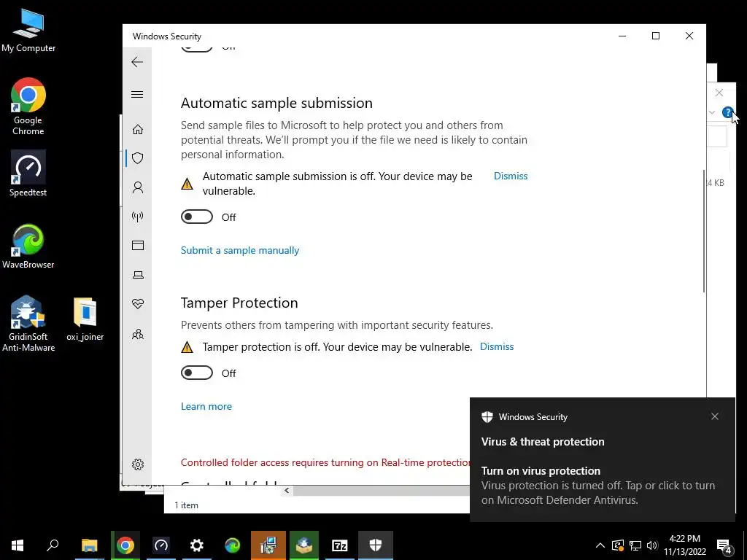
Task: Open 7-Zip taskbar icon
Action: click(340, 545)
